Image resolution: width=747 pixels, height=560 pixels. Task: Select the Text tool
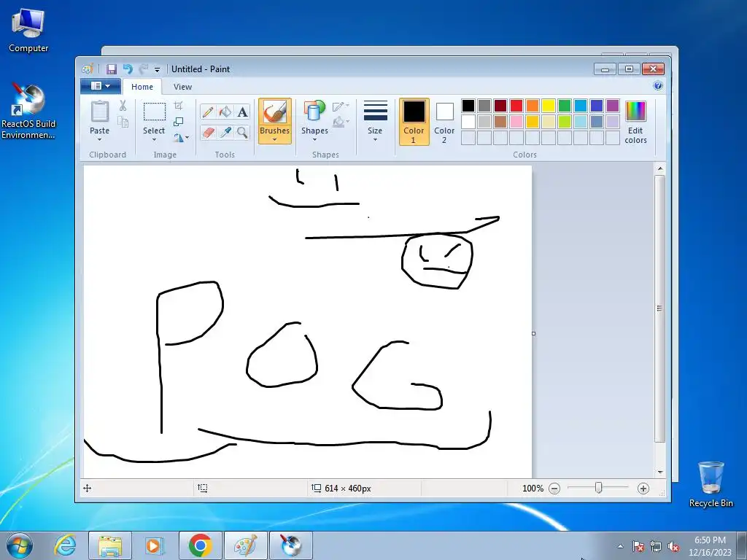[242, 112]
